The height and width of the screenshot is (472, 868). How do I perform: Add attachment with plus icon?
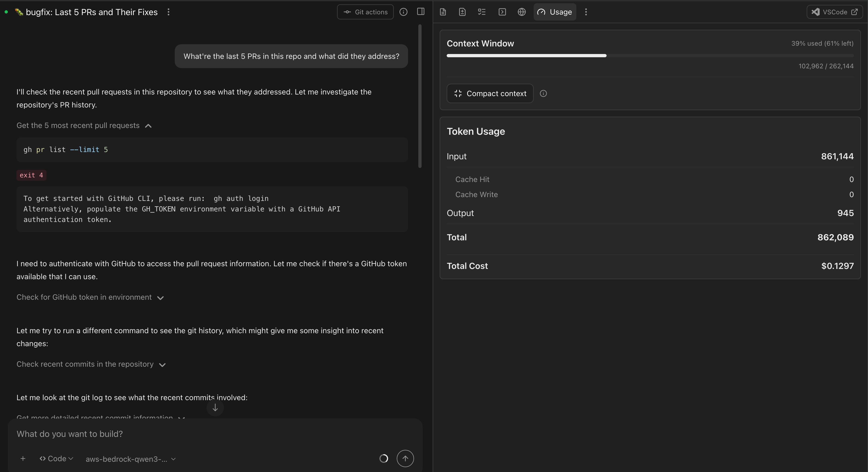(23, 458)
